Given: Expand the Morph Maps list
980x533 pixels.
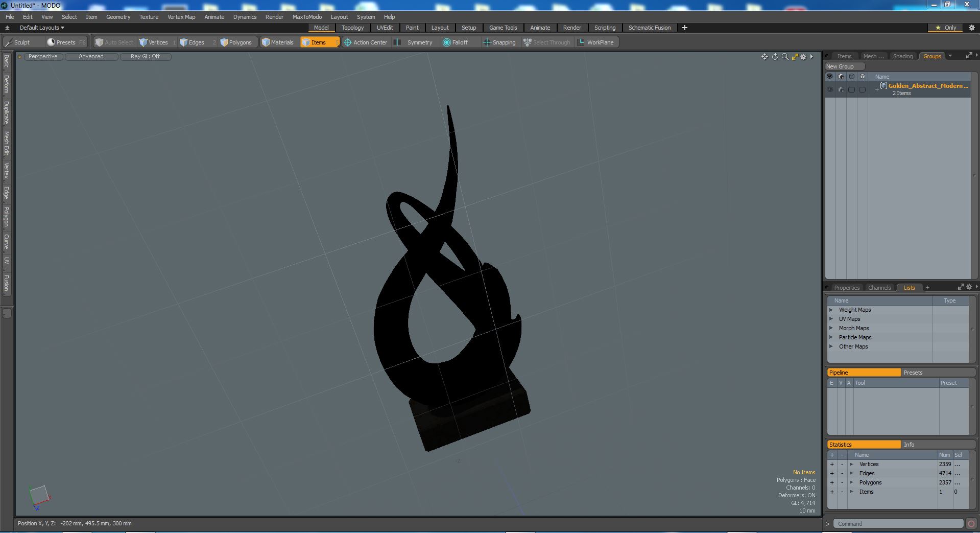Looking at the screenshot, I should coord(831,328).
